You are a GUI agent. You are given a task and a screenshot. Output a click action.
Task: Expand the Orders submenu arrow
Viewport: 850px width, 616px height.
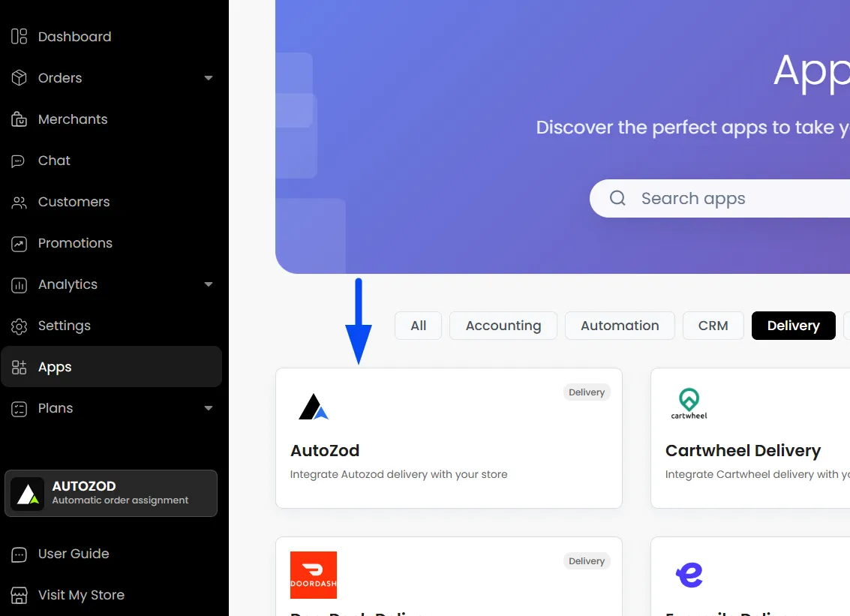tap(208, 78)
